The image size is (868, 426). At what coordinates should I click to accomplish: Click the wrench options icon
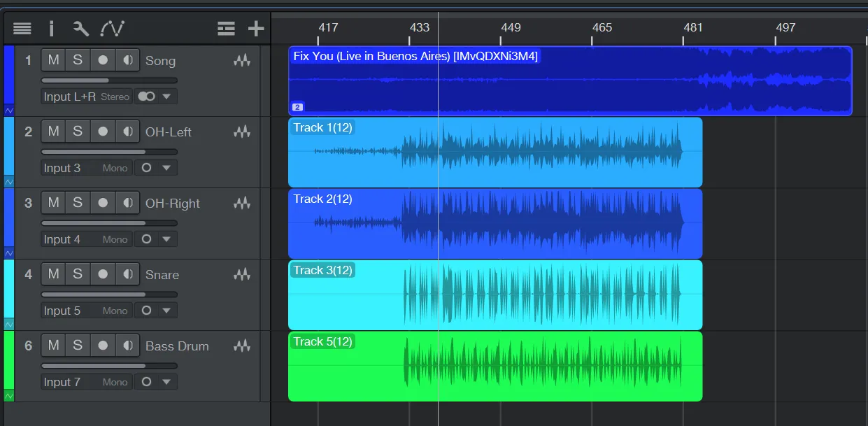pos(81,29)
